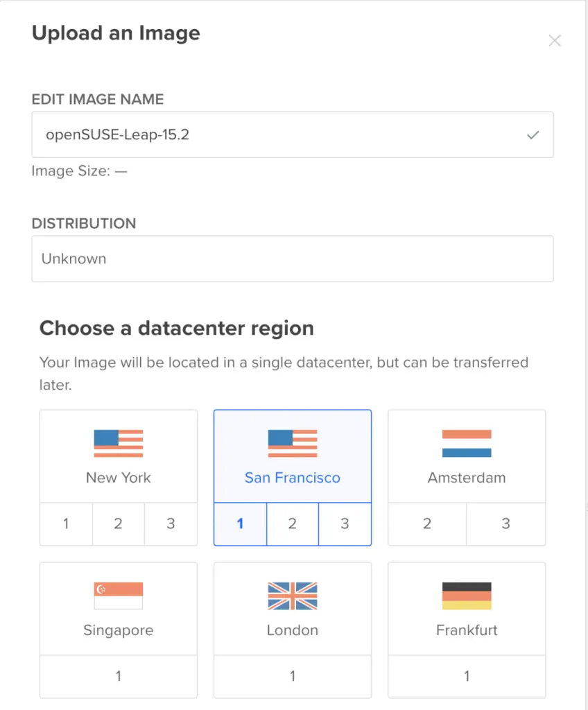This screenshot has width=588, height=710.
Task: Select datacenter 2 for New York
Action: 118,524
